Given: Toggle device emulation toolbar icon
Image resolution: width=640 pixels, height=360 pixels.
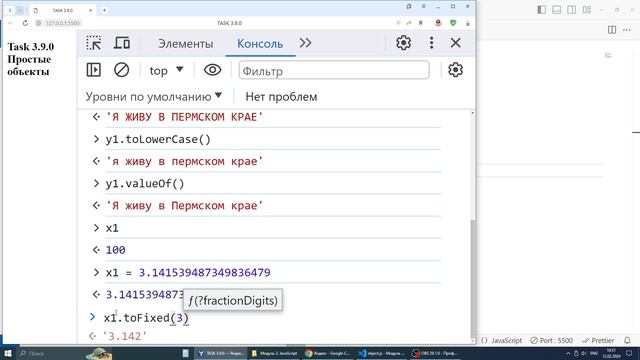Looking at the screenshot, I should pyautogui.click(x=122, y=43).
